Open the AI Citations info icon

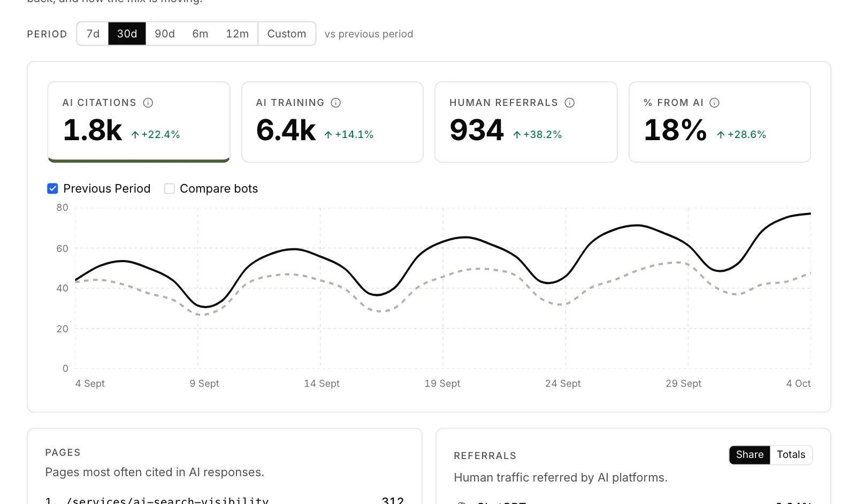point(148,103)
